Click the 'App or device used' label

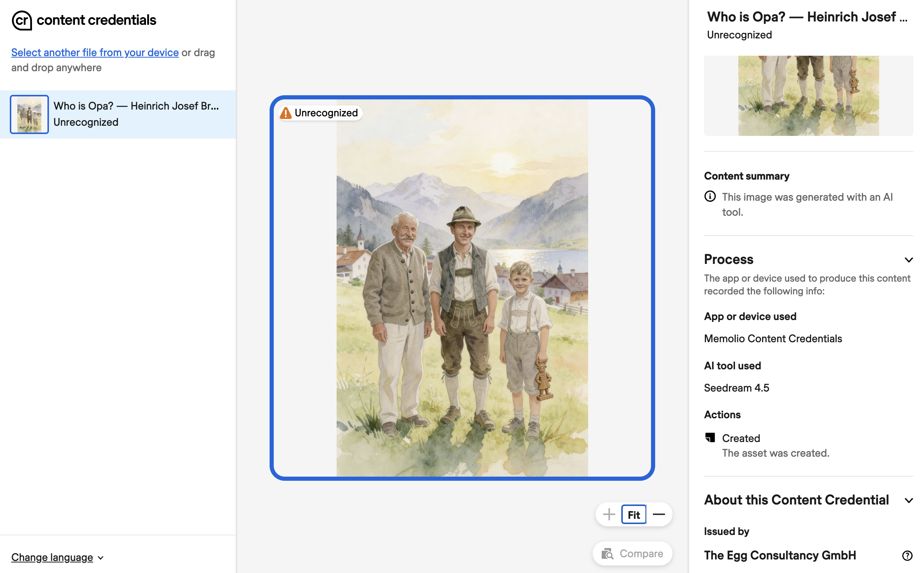tap(750, 316)
